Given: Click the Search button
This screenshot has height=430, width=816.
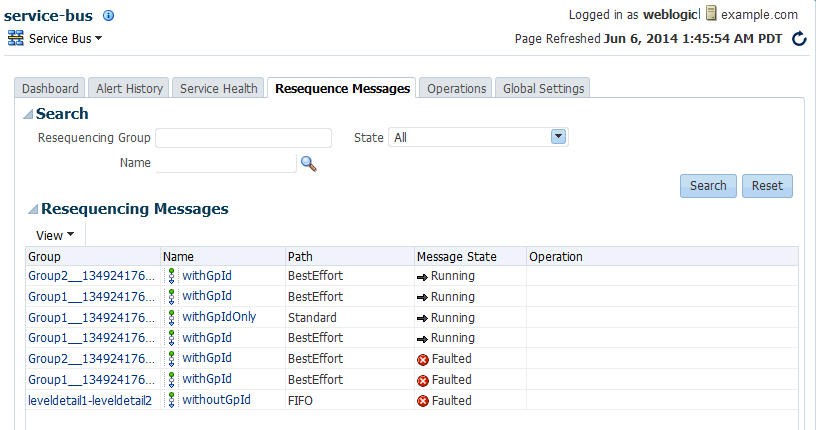Looking at the screenshot, I should (x=708, y=186).
